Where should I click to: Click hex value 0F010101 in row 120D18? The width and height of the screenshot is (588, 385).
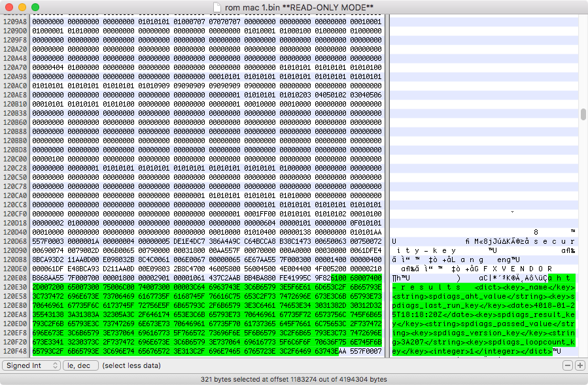tap(366, 223)
